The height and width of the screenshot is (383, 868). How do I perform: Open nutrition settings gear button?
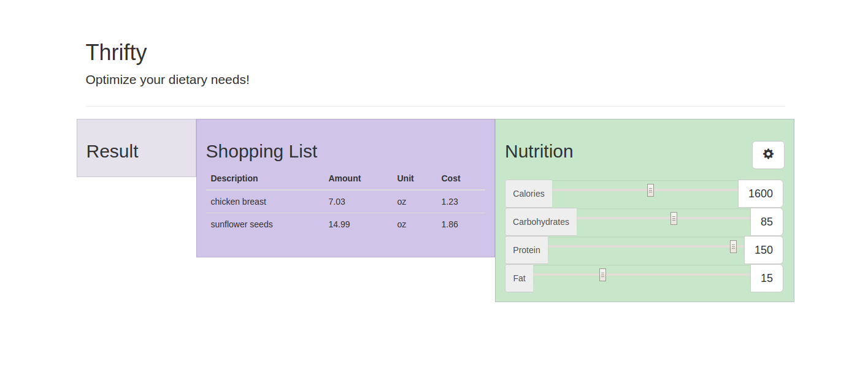click(x=768, y=154)
